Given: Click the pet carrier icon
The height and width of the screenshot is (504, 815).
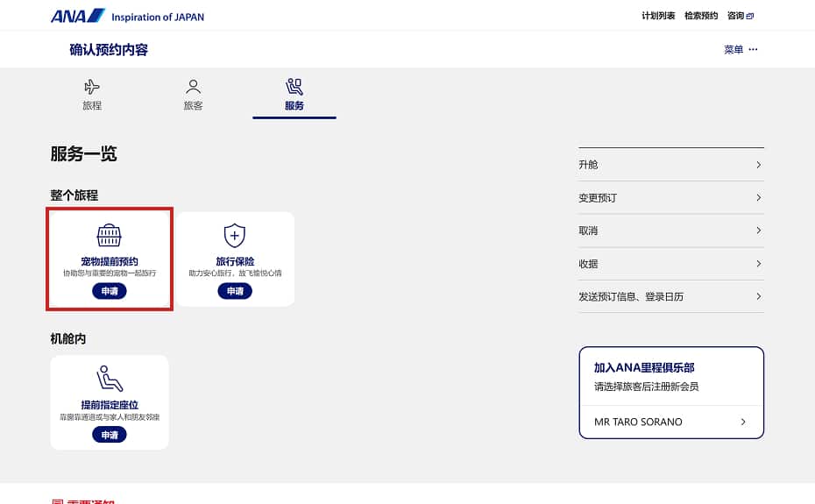Looking at the screenshot, I should tap(110, 235).
